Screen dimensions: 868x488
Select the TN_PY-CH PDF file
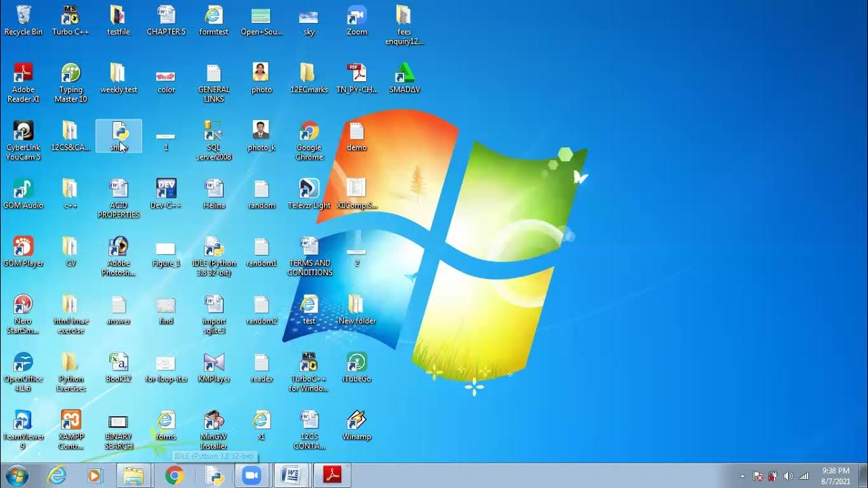point(357,78)
